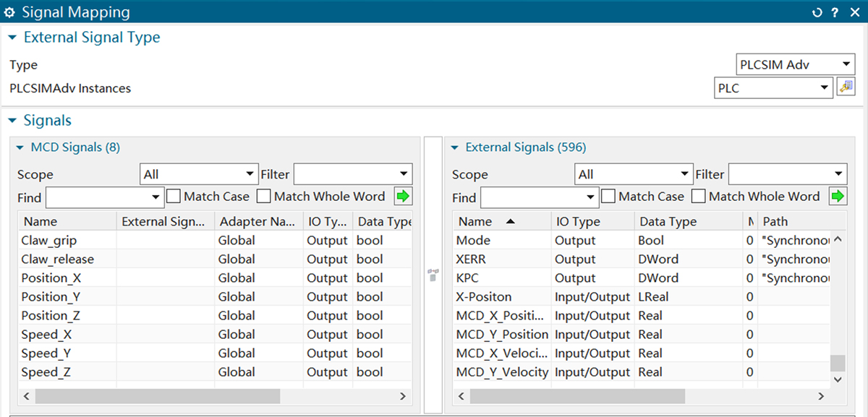
Task: Click External Signals scroll up arrow
Action: 838,239
